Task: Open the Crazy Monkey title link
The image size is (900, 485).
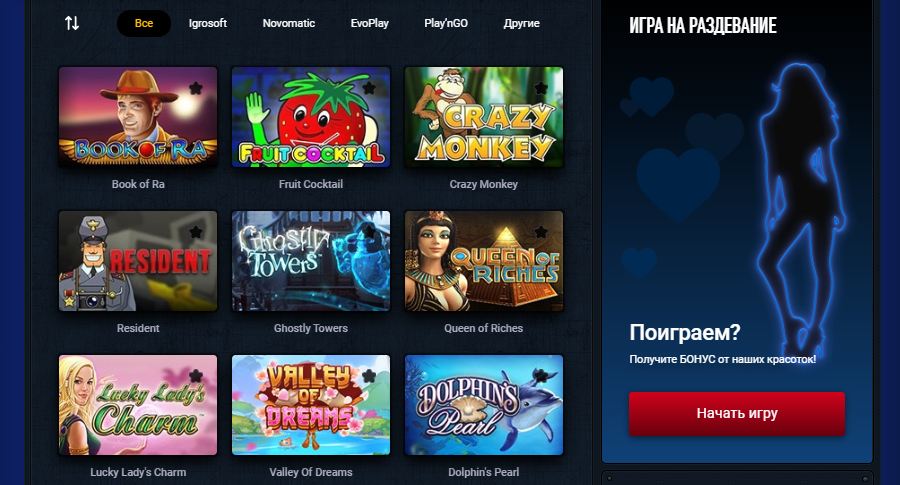Action: 483,184
